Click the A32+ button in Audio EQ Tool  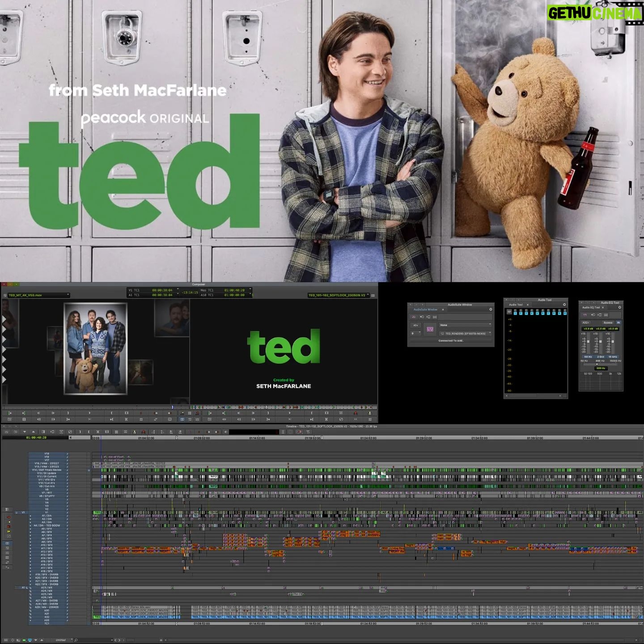586,322
